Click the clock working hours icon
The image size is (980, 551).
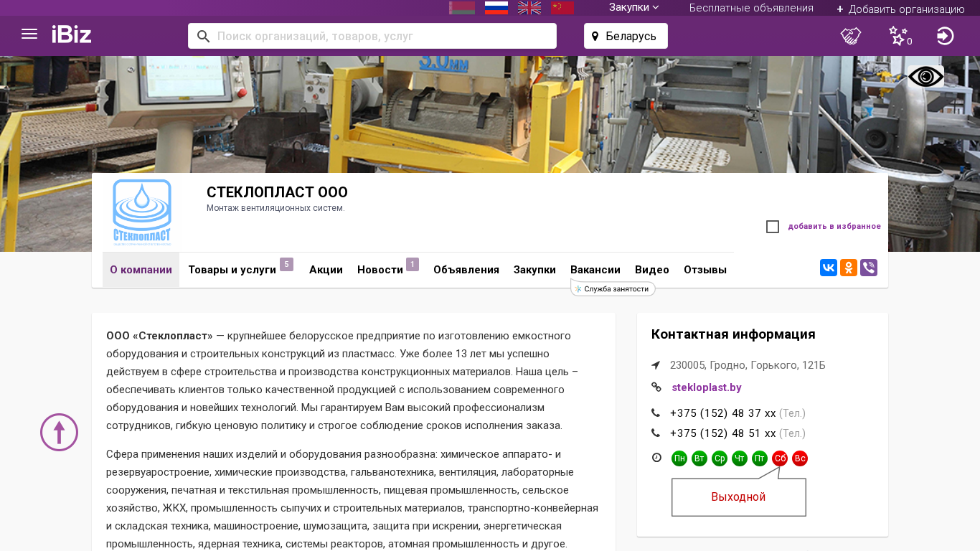(x=656, y=458)
